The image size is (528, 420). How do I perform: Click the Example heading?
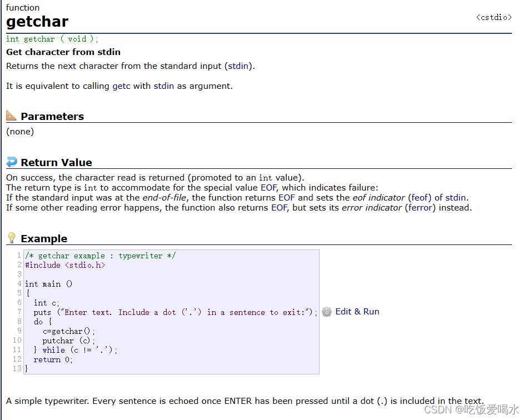(x=44, y=238)
